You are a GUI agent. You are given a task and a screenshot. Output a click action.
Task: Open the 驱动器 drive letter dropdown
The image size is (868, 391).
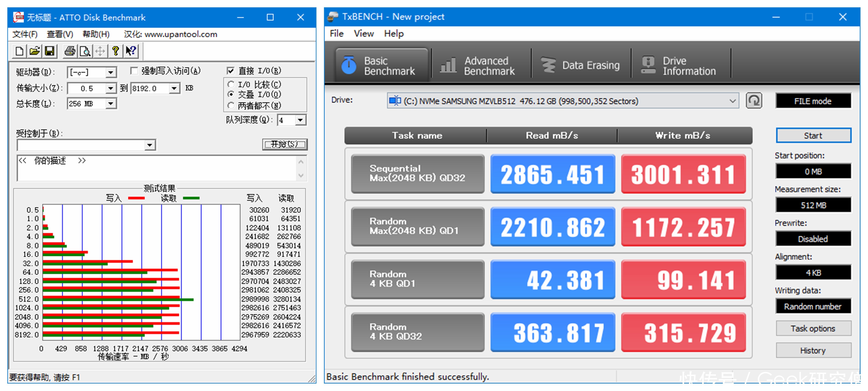pos(110,72)
